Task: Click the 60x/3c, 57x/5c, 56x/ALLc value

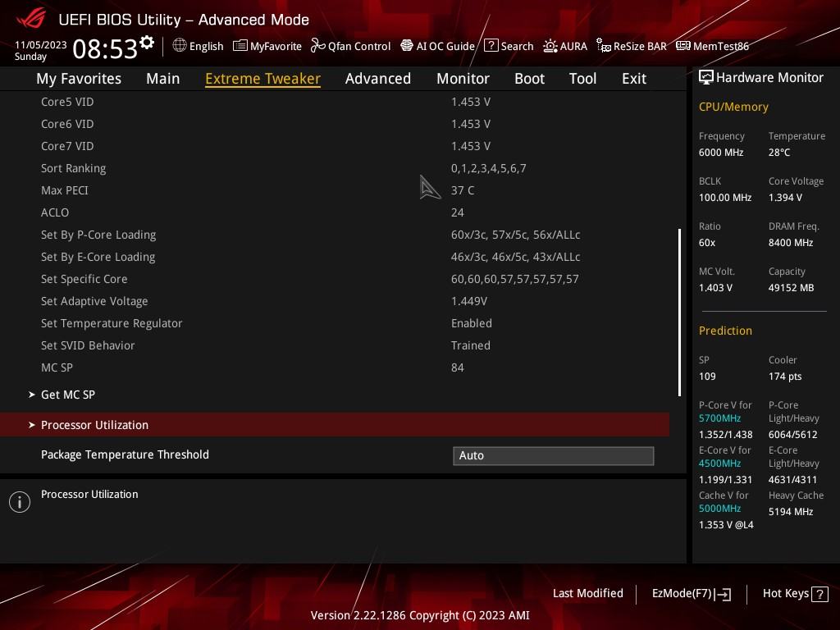Action: (x=515, y=235)
